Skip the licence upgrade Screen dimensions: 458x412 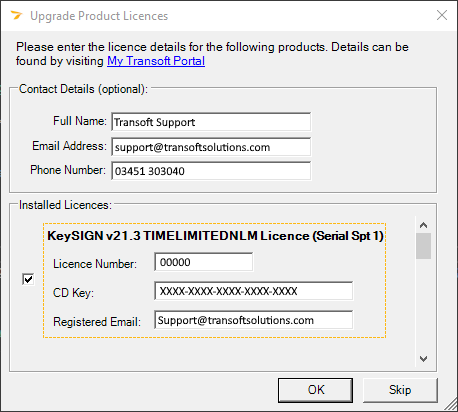(400, 390)
